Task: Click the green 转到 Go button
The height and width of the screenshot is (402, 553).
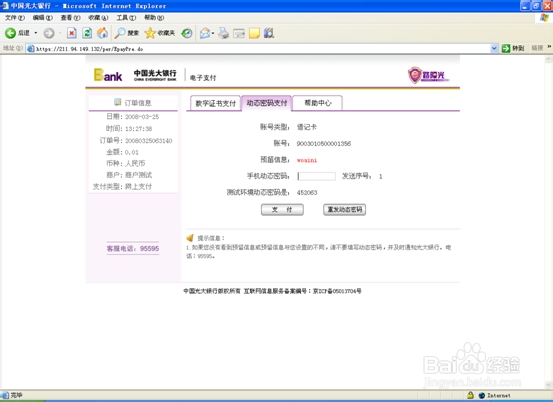Action: pyautogui.click(x=513, y=48)
